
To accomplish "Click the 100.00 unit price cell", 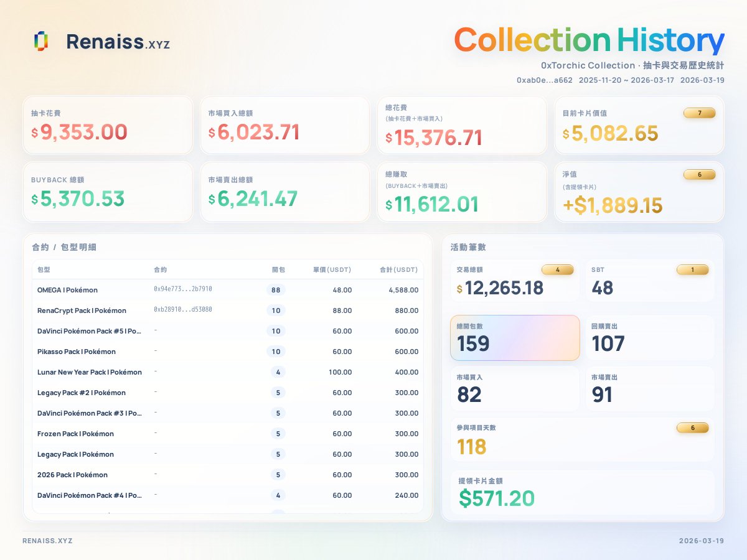I will click(x=341, y=372).
